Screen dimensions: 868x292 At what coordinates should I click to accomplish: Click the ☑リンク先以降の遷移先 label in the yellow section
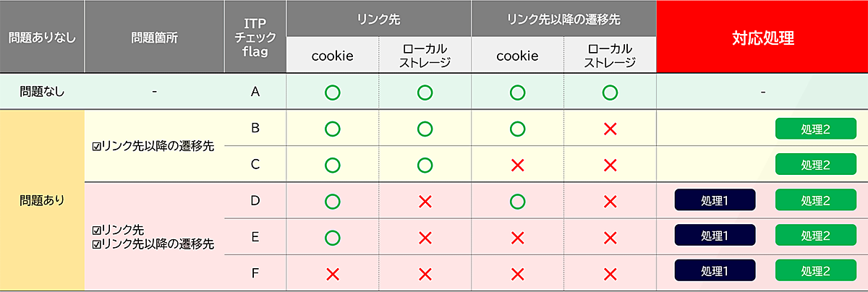click(154, 147)
